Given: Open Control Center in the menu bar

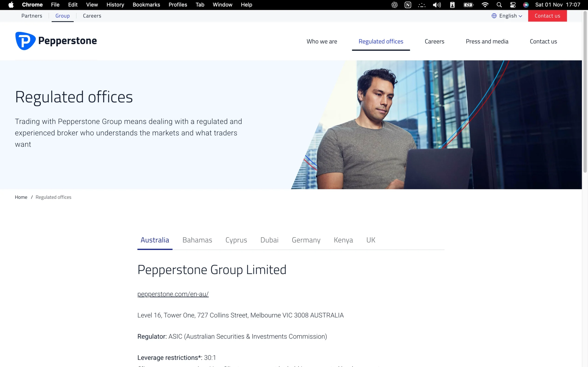Looking at the screenshot, I should click(x=513, y=5).
